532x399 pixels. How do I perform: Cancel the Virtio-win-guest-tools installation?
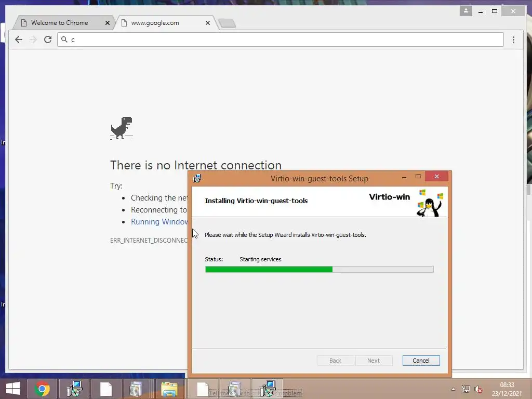tap(421, 361)
